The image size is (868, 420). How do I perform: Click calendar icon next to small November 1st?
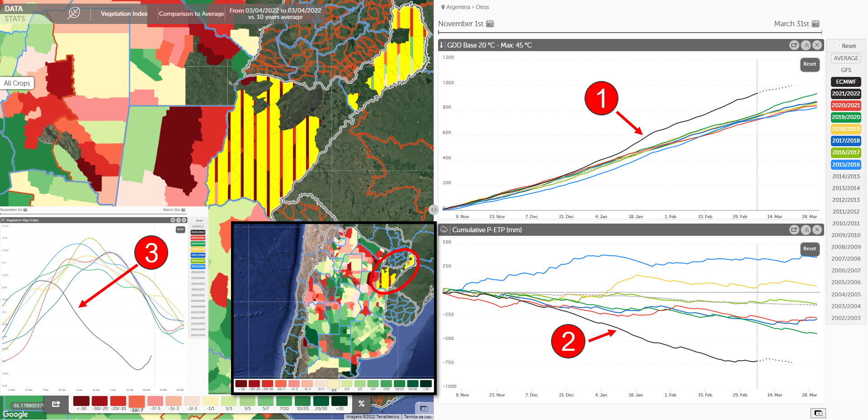[25, 210]
